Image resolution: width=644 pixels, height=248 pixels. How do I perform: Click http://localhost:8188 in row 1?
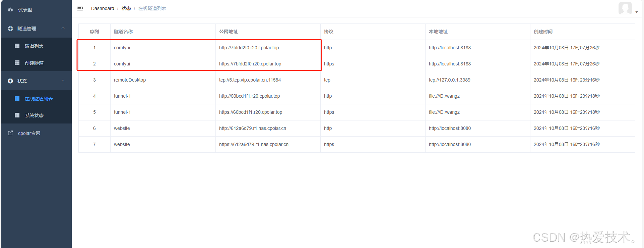450,48
